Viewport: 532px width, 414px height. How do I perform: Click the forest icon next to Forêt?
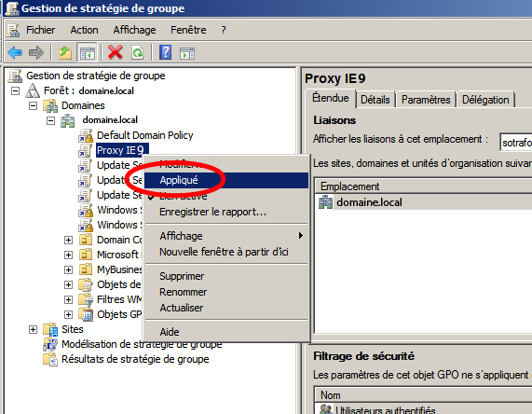(x=33, y=90)
